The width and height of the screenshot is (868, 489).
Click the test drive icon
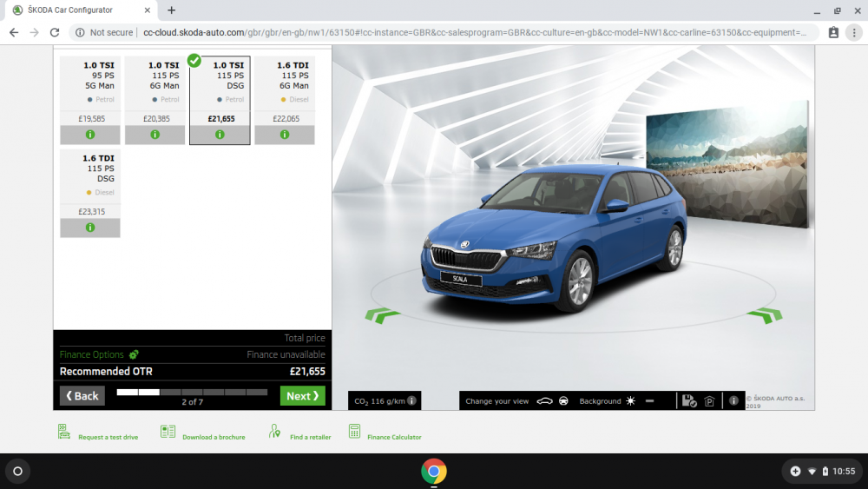[x=64, y=432]
